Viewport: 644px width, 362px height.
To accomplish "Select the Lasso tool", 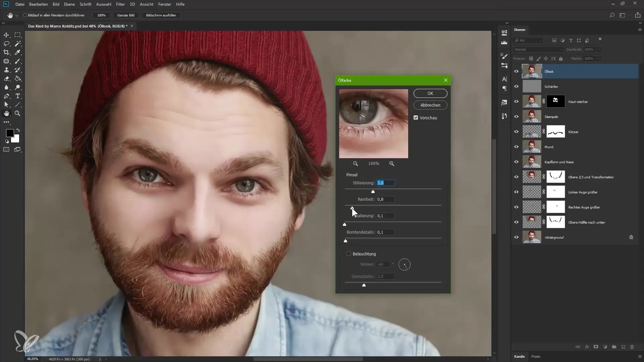I will coord(6,44).
